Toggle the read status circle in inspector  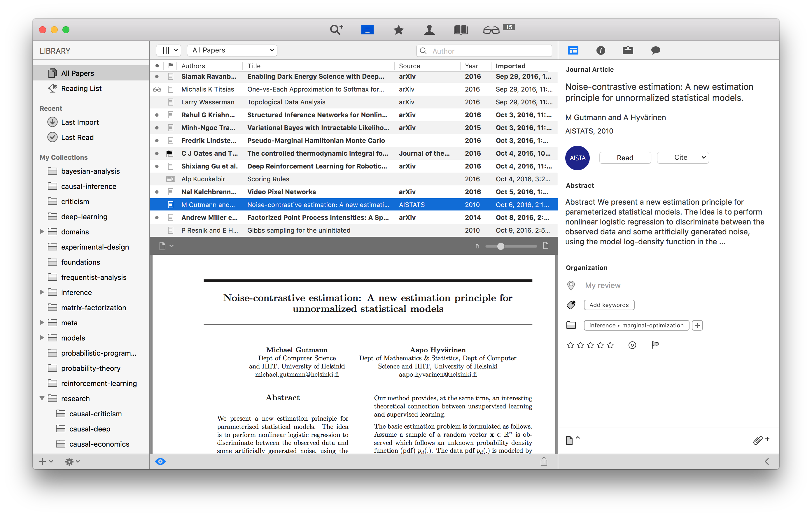pos(632,345)
